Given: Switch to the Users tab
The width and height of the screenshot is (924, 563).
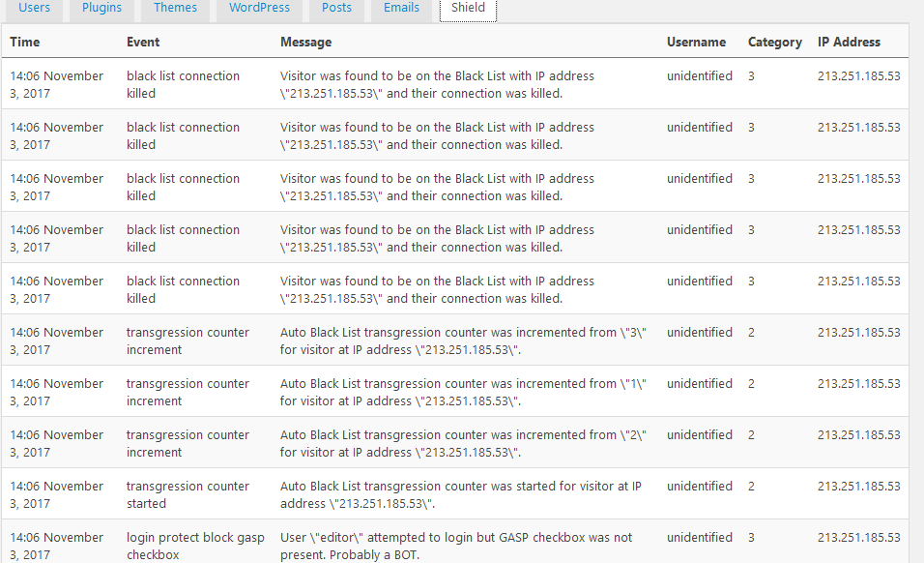Looking at the screenshot, I should (x=34, y=9).
